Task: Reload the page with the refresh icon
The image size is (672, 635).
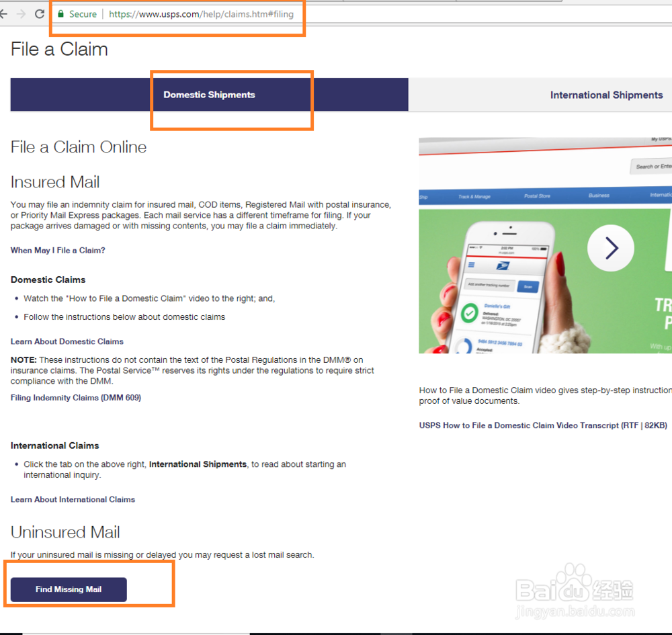Action: (x=40, y=14)
